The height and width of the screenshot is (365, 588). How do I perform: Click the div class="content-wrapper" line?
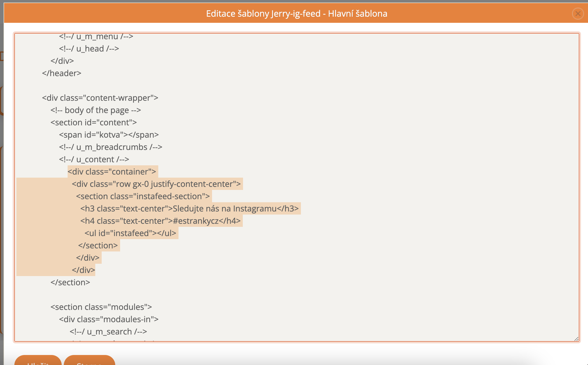(x=100, y=98)
